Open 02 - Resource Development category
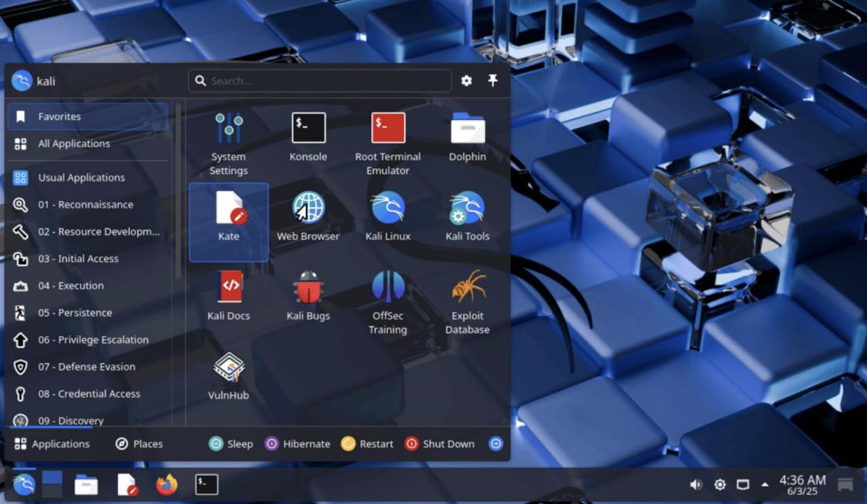 tap(88, 232)
